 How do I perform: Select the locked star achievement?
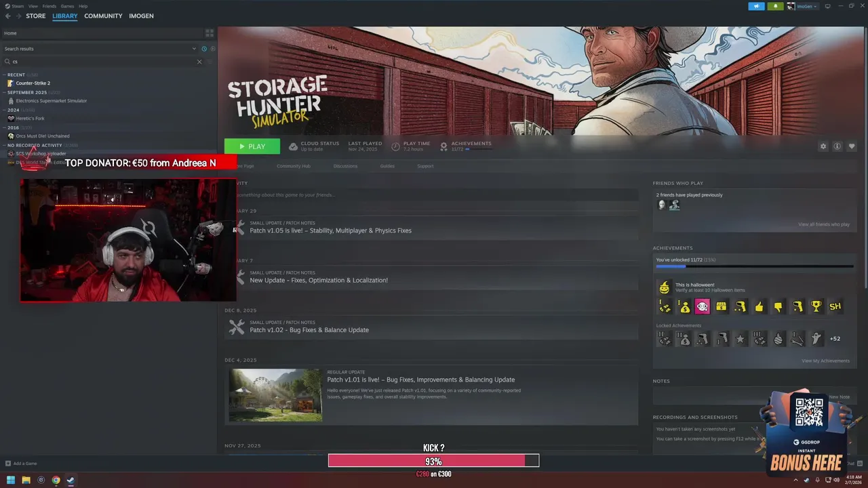coord(740,338)
